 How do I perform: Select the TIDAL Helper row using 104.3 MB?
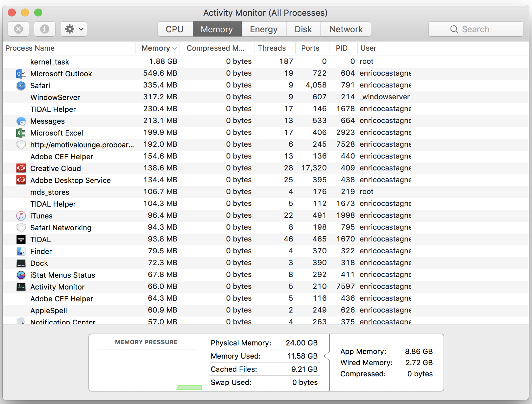coord(266,204)
